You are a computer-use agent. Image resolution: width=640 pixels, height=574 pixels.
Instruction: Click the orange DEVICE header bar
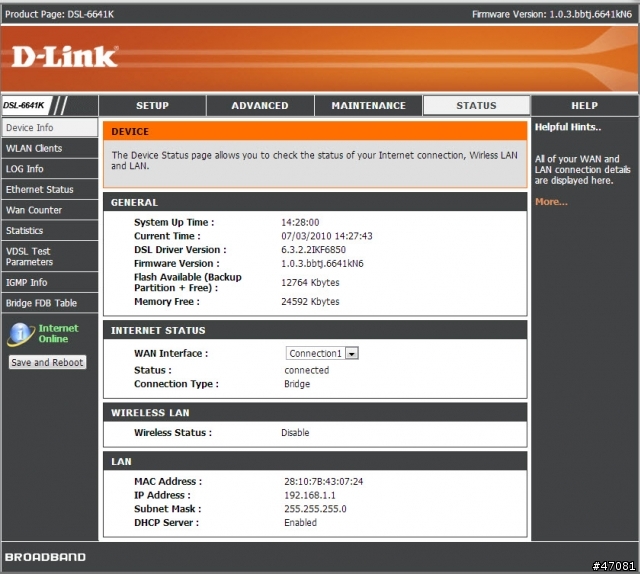click(315, 131)
